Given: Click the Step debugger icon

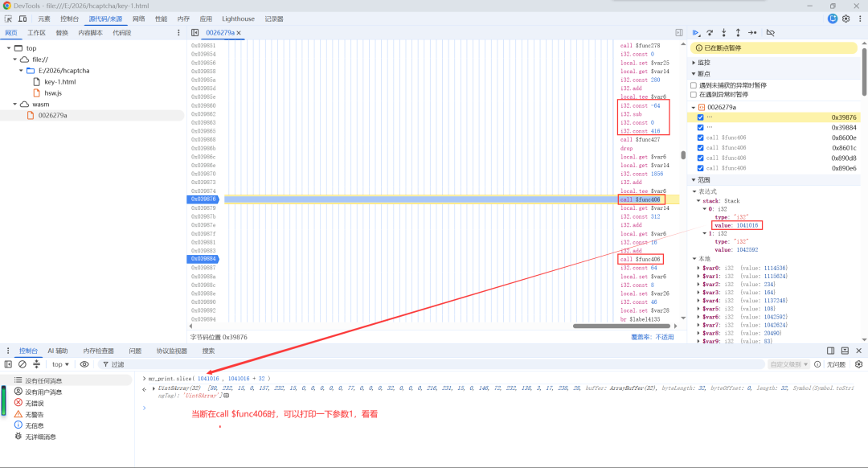Looking at the screenshot, I should pos(752,33).
